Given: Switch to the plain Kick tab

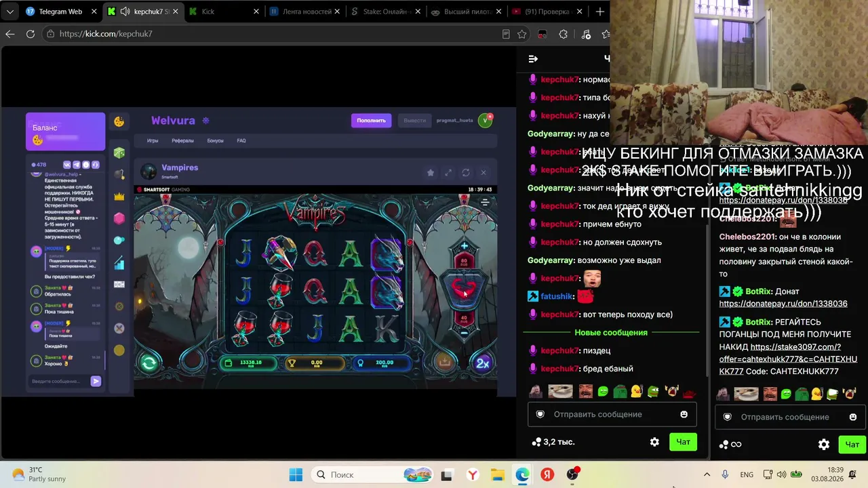Looking at the screenshot, I should (224, 12).
